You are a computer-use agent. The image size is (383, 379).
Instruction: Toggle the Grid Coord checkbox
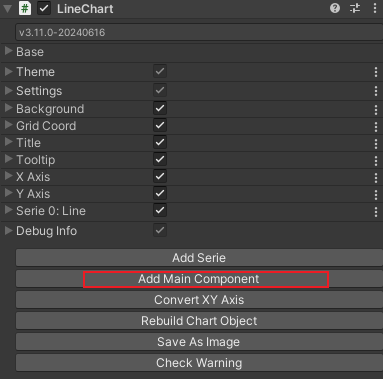click(160, 125)
